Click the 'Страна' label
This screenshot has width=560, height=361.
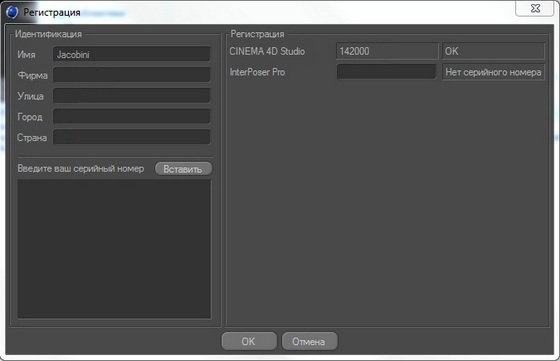tap(32, 137)
